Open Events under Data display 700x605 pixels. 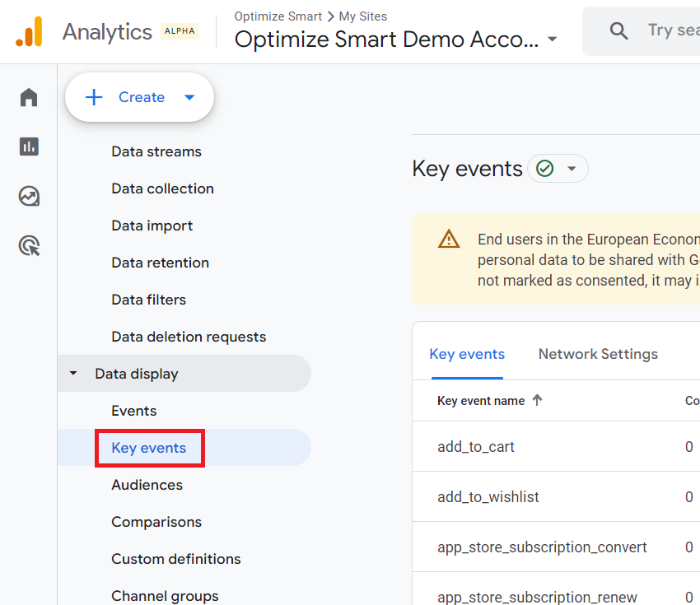point(134,411)
